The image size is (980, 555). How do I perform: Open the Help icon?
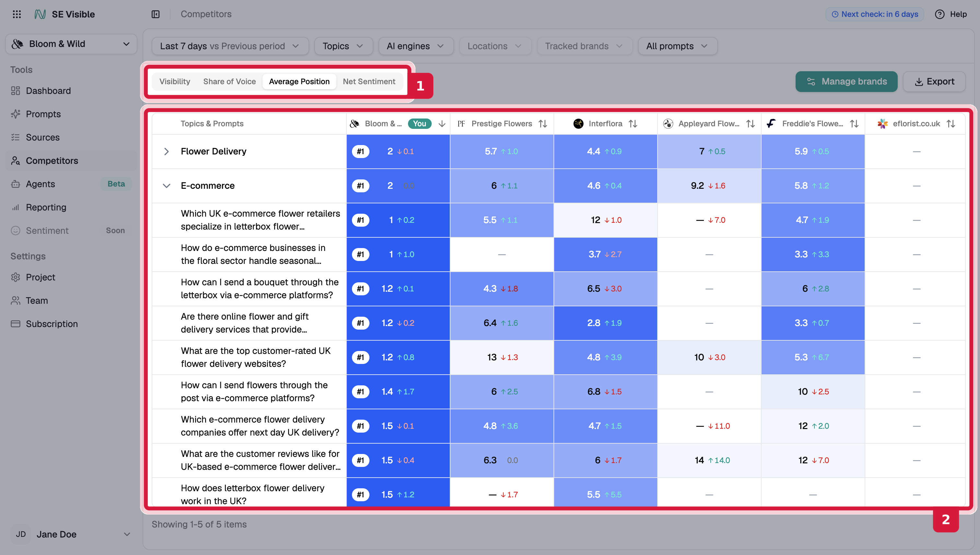click(x=939, y=14)
